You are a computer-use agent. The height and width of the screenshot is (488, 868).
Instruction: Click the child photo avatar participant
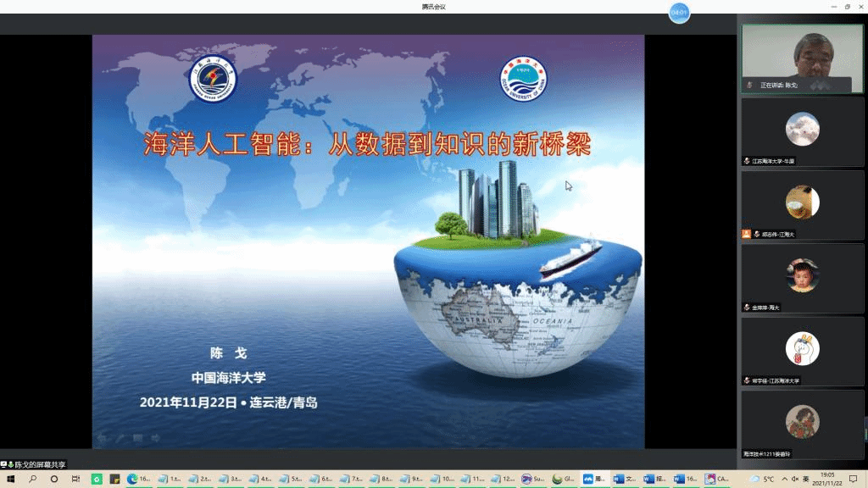tap(802, 275)
